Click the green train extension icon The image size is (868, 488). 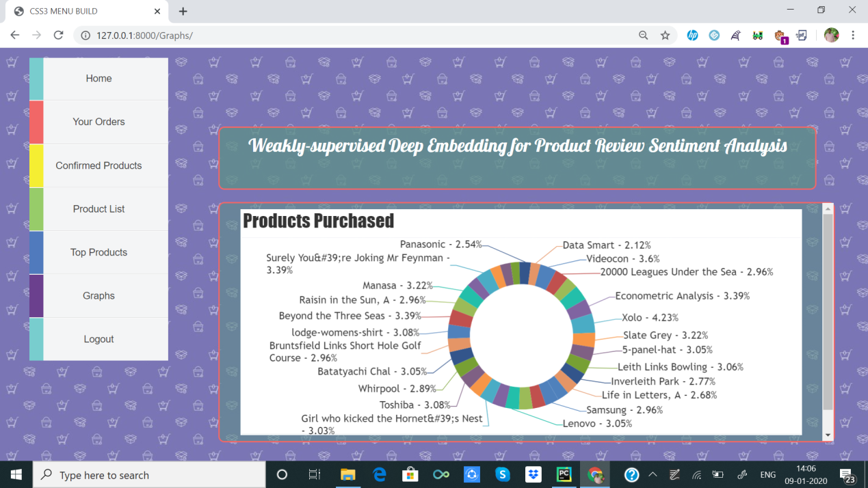757,35
